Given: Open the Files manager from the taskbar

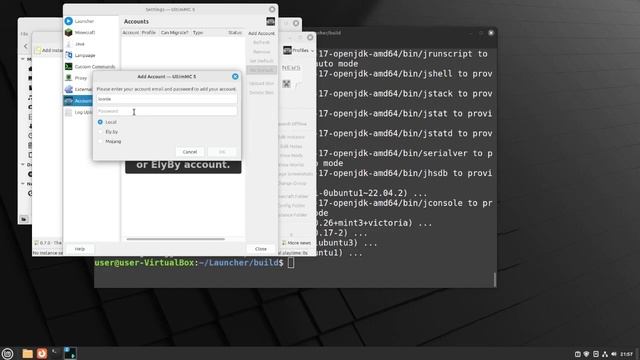Looking at the screenshot, I should coord(27,353).
